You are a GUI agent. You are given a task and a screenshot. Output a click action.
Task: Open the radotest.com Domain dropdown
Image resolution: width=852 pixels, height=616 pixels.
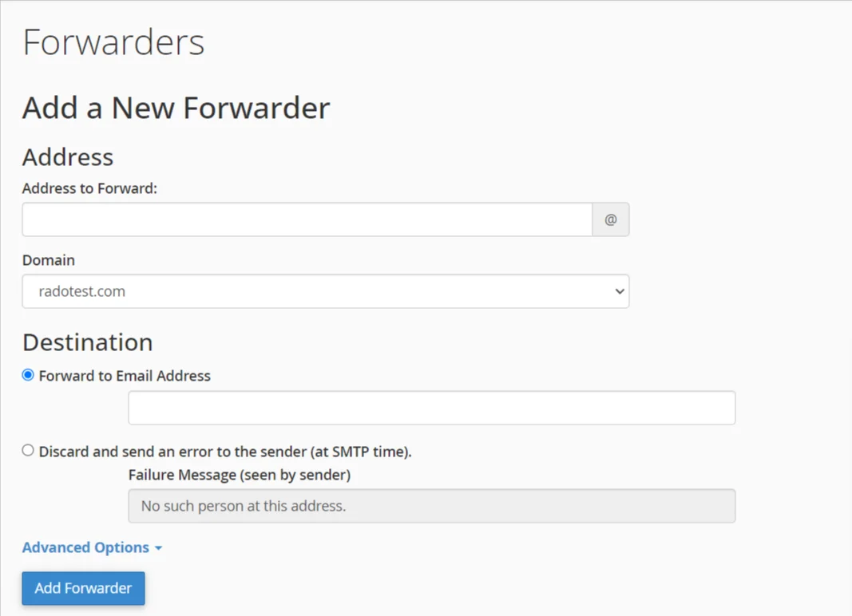[325, 291]
